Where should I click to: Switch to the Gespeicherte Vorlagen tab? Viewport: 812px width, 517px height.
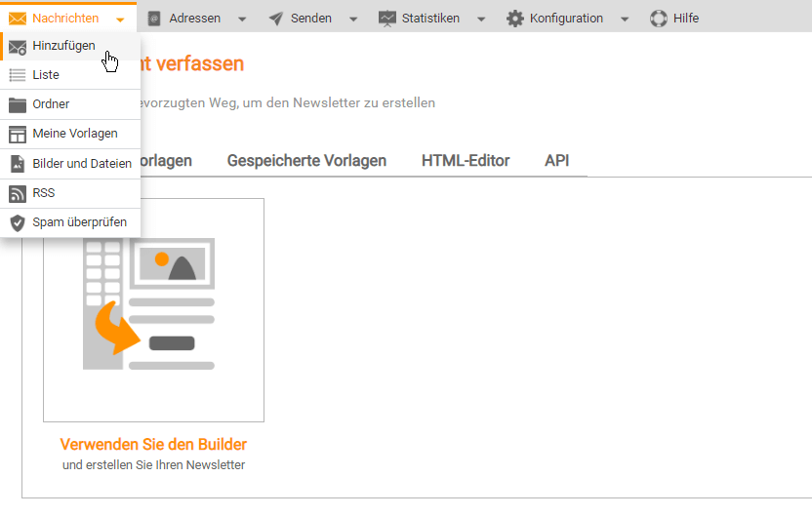[x=306, y=161]
